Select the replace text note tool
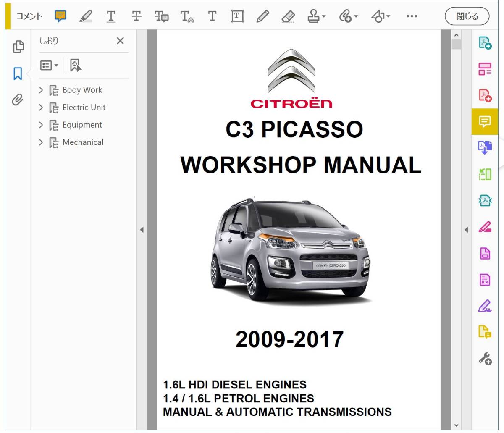Viewport: 504px width, 433px height. pyautogui.click(x=162, y=16)
